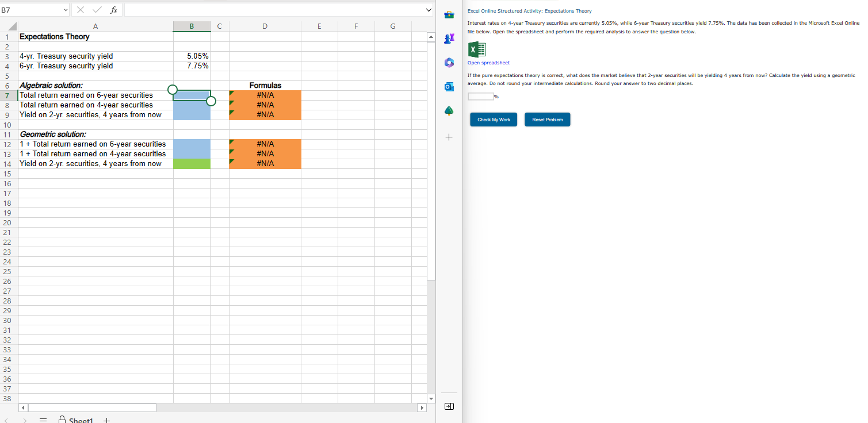Go to the next sheet arrow
868x423 pixels.
(x=24, y=420)
